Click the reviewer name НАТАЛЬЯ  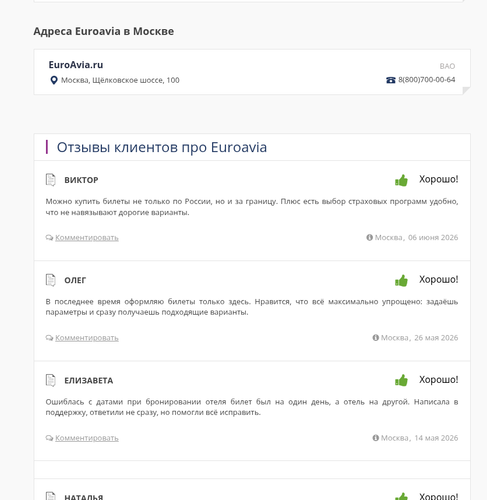[84, 497]
